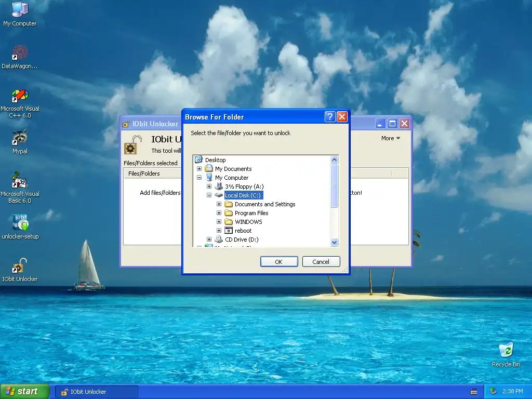Select CD Drive (D:) label
The image size is (532, 399).
(242, 239)
